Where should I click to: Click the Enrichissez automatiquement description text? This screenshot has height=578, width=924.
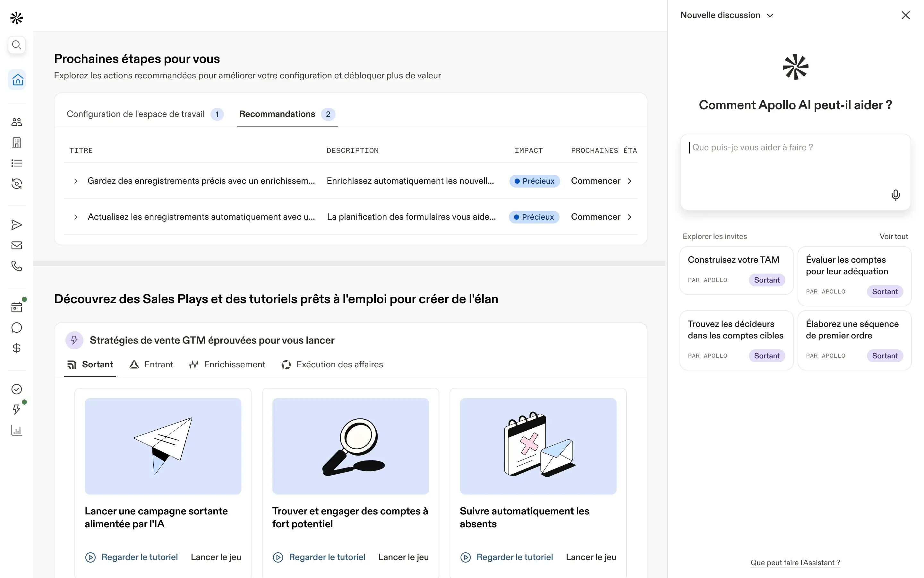click(410, 181)
